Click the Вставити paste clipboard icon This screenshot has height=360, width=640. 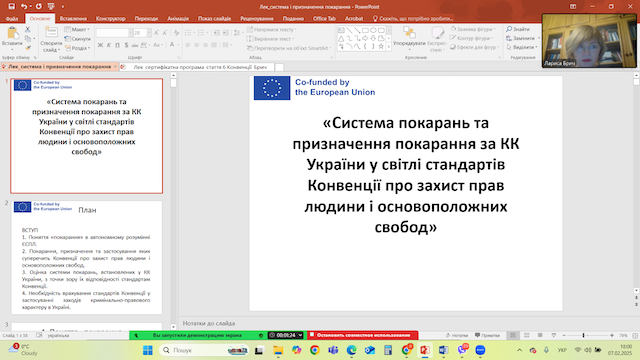pos(12,33)
